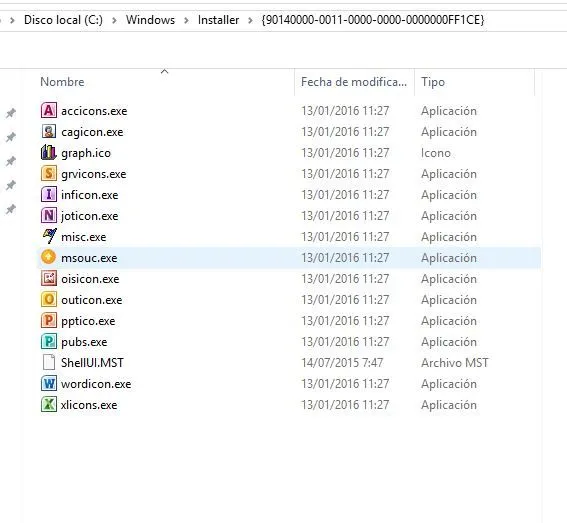
Task: Select the graph.ico file name
Action: click(86, 153)
